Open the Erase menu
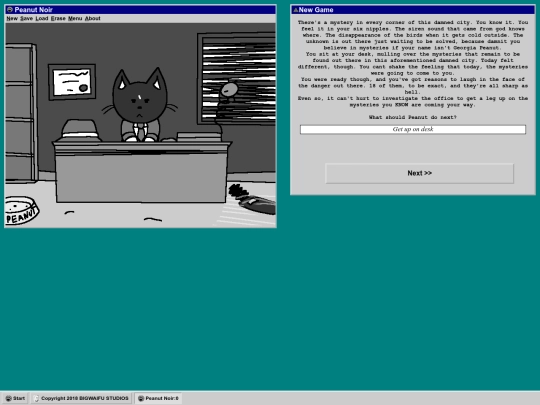This screenshot has height=405, width=540. 58,19
